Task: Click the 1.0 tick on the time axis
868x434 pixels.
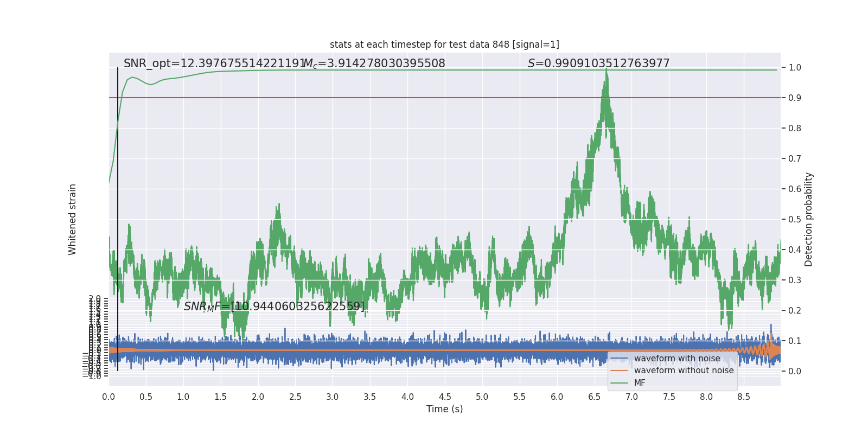Action: click(x=183, y=397)
